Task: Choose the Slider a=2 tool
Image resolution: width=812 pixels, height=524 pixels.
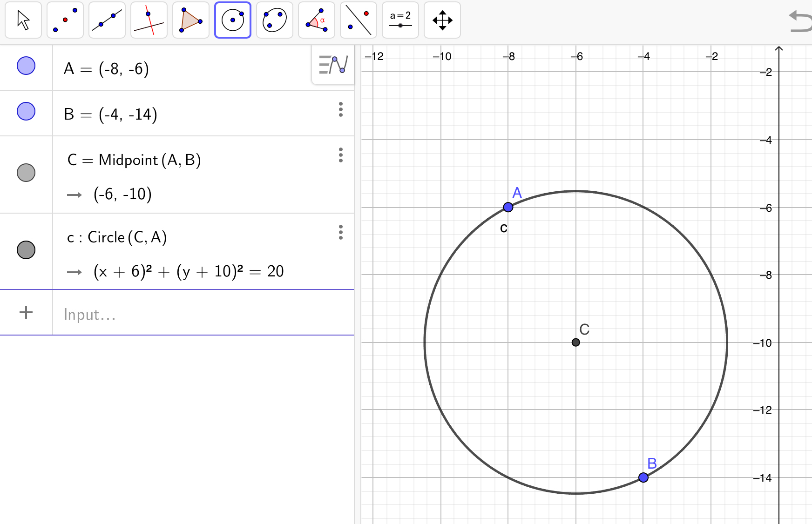Action: (400, 20)
